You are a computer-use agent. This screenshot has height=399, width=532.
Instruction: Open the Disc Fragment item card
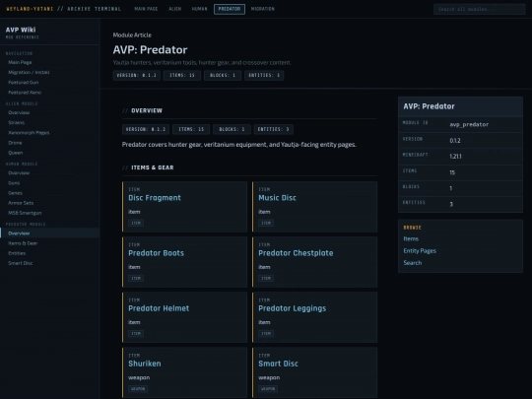pyautogui.click(x=184, y=207)
